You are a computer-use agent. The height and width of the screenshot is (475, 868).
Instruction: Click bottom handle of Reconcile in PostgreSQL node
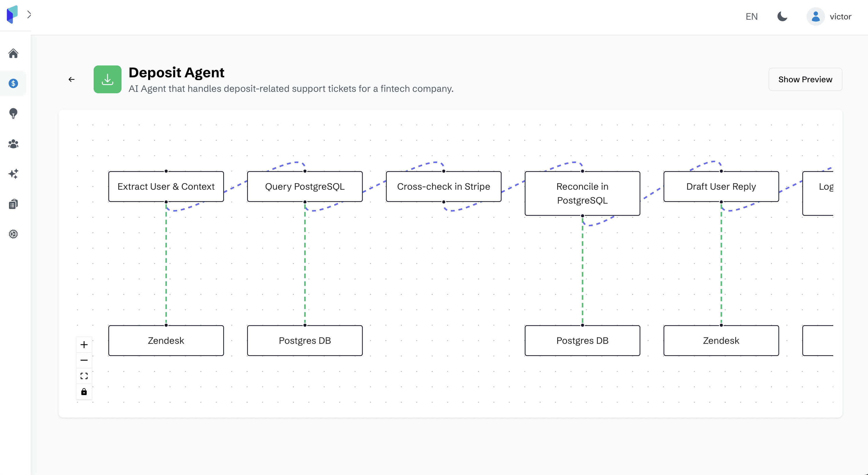pyautogui.click(x=583, y=215)
